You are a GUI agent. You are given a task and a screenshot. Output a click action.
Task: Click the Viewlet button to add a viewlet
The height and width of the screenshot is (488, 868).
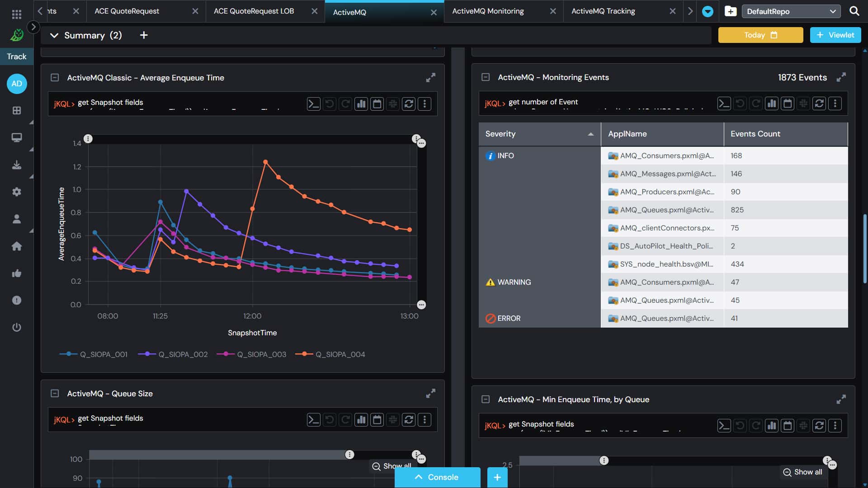point(835,35)
